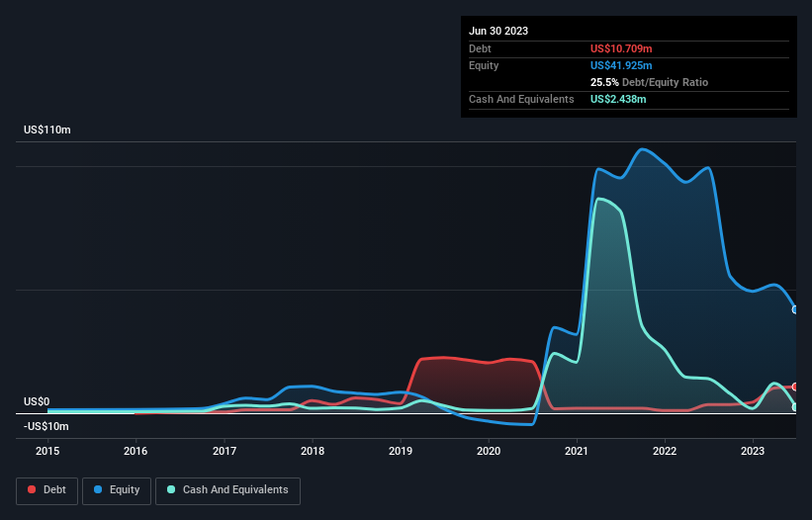Click the 2021 x-axis label
Screen dimensions: 812x520
pyautogui.click(x=577, y=451)
